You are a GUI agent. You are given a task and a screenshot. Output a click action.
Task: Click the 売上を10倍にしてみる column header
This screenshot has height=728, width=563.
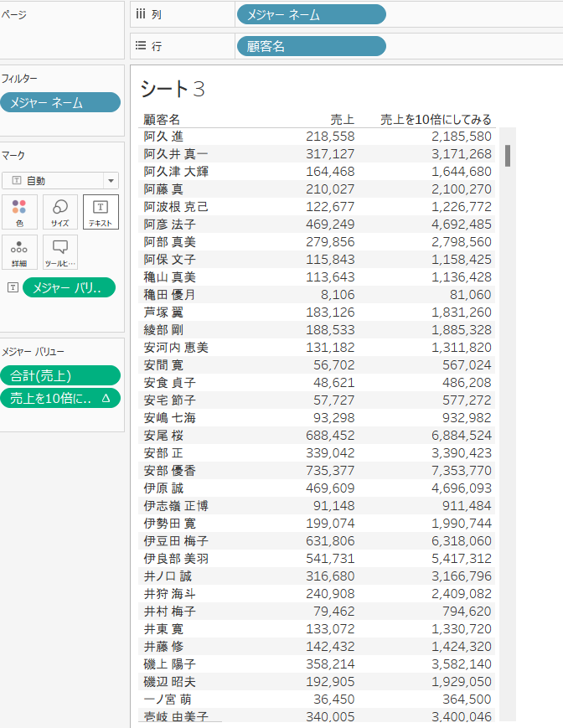(436, 120)
